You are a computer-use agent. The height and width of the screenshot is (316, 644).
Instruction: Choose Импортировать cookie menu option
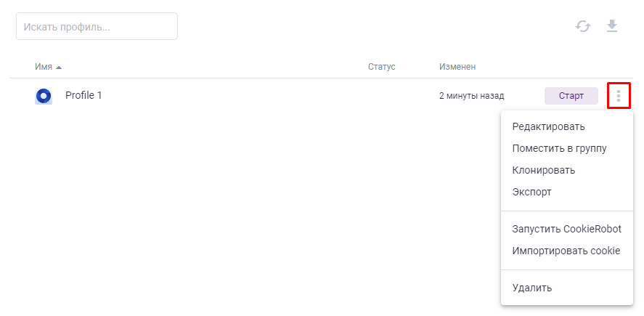pyautogui.click(x=567, y=251)
